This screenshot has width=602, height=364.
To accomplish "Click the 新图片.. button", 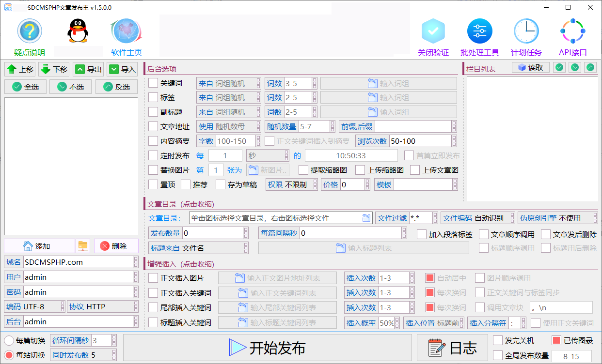I will [268, 170].
